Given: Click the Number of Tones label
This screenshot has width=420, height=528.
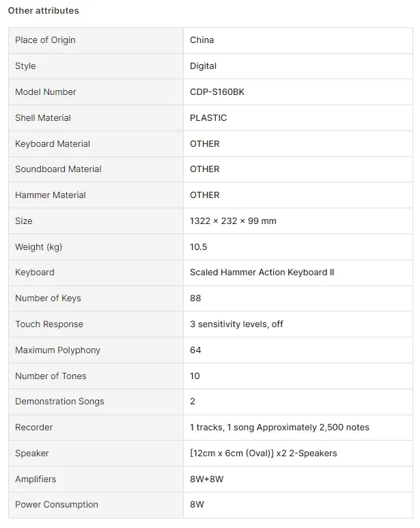Looking at the screenshot, I should pos(51,376).
